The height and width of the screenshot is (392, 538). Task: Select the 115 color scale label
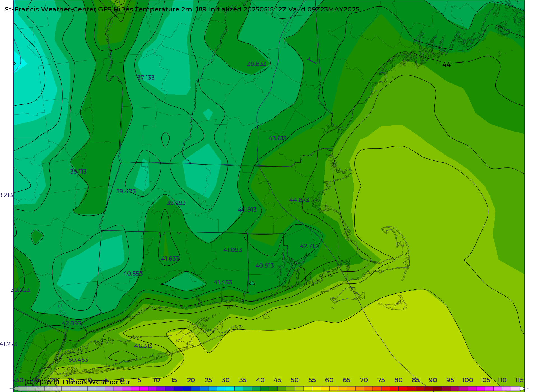520,380
